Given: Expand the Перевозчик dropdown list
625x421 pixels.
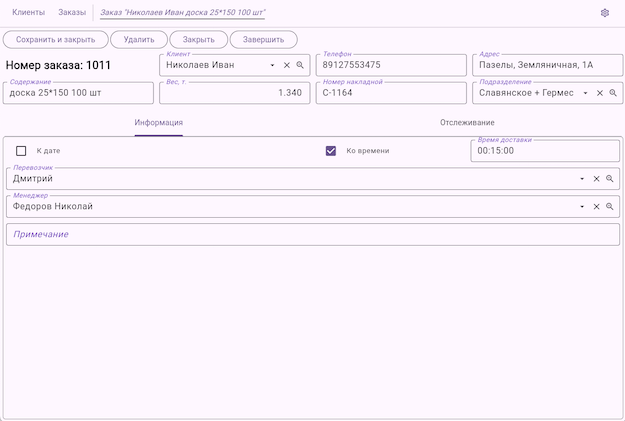Looking at the screenshot, I should coord(582,179).
